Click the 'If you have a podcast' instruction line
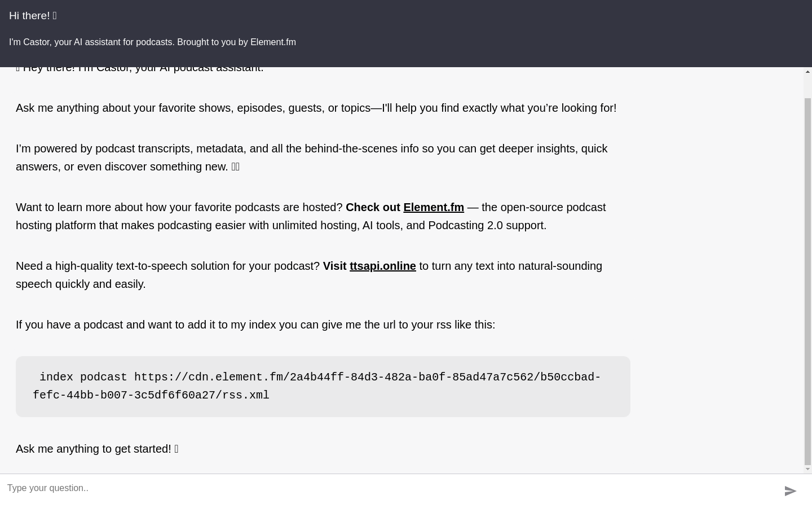This screenshot has width=812, height=508. point(255,325)
